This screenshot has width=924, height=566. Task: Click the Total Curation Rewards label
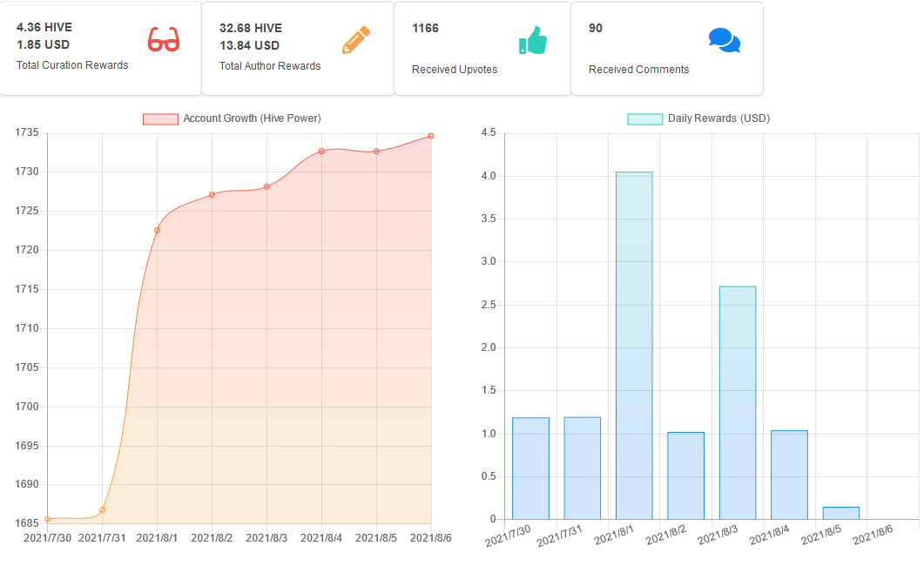[72, 65]
